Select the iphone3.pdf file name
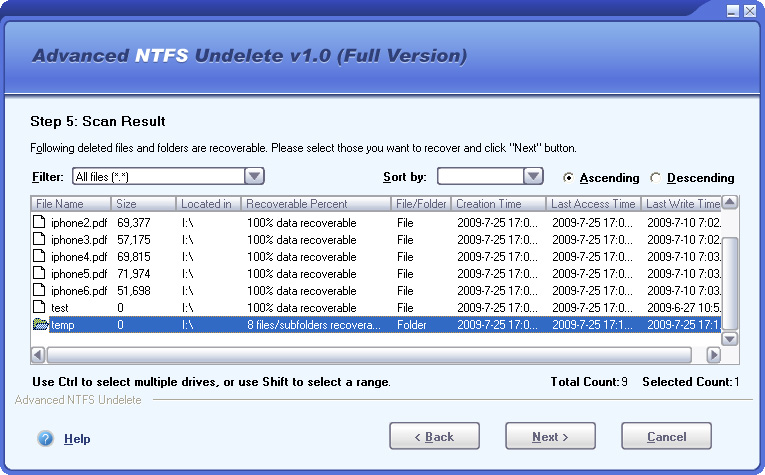This screenshot has width=765, height=475. pyautogui.click(x=79, y=240)
